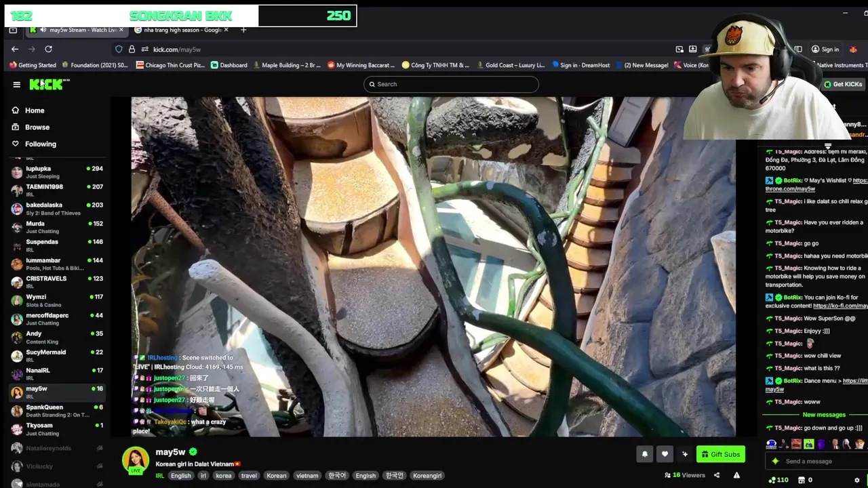The image size is (868, 488).
Task: Focus the Kick Search field
Action: coord(451,84)
